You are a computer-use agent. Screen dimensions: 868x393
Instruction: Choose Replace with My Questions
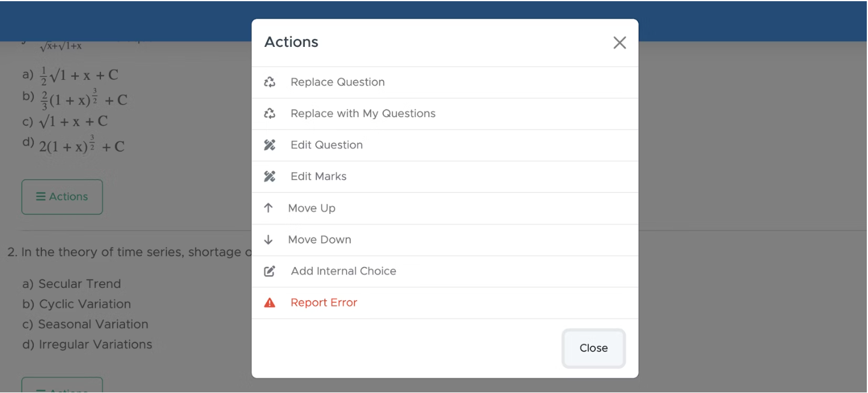click(x=445, y=114)
